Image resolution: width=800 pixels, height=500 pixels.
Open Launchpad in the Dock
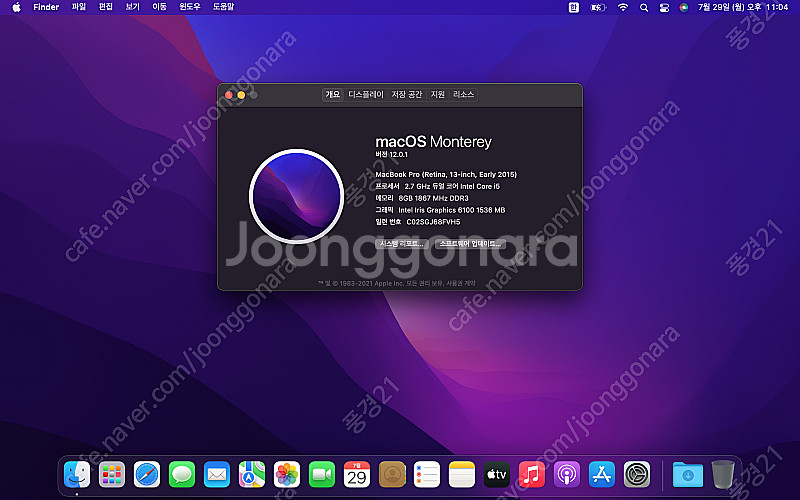(x=112, y=474)
